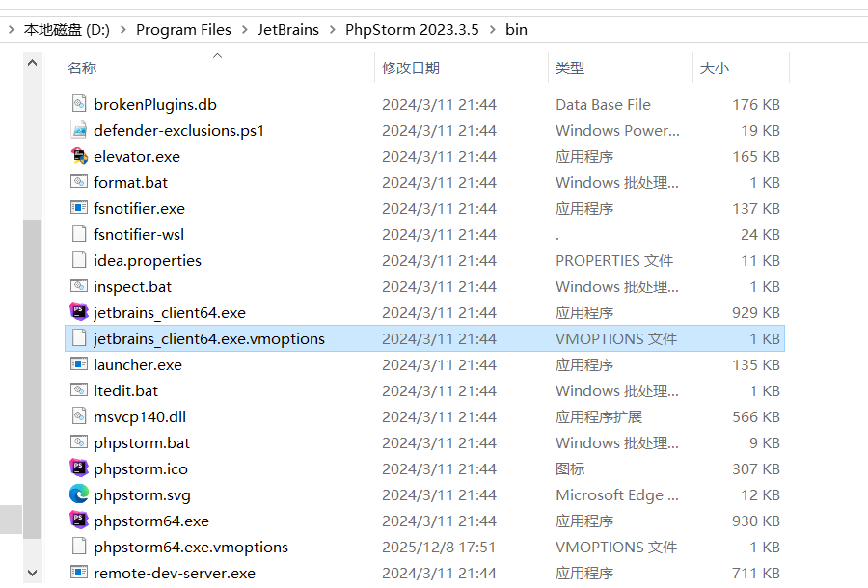The width and height of the screenshot is (868, 588).
Task: Click the brokenPlugins.db file icon
Action: 79,104
